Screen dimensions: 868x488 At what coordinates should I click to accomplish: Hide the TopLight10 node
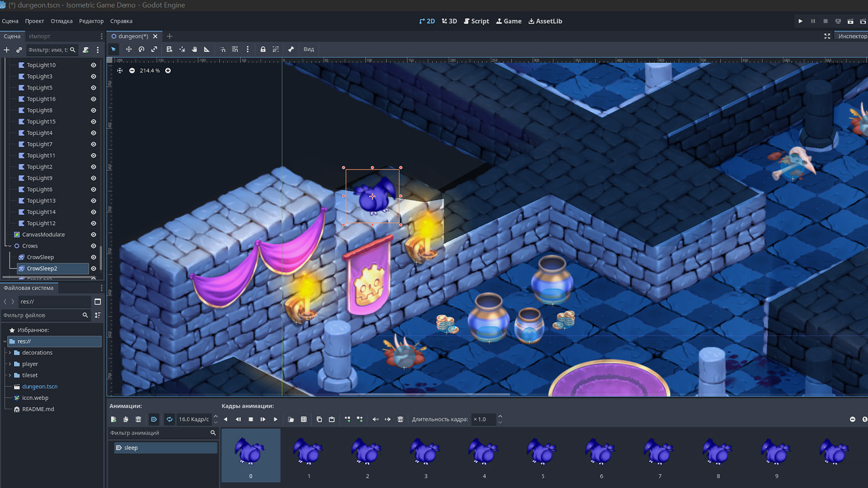pyautogui.click(x=94, y=65)
